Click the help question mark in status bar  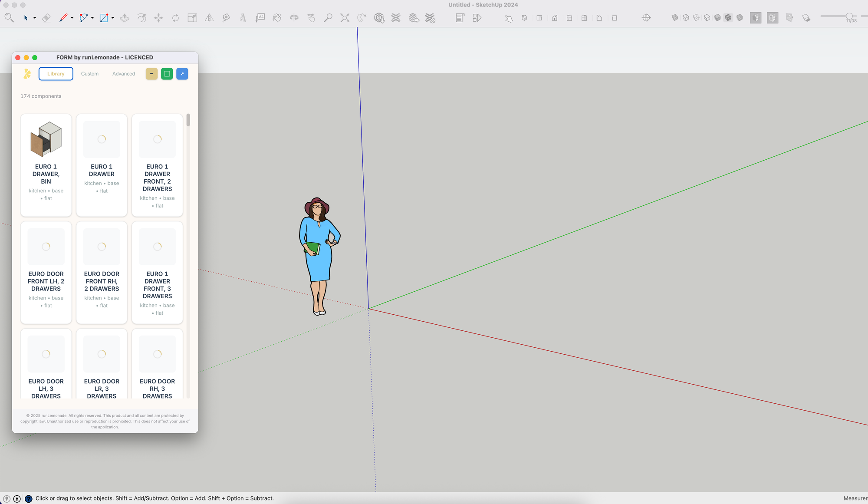[x=29, y=499]
